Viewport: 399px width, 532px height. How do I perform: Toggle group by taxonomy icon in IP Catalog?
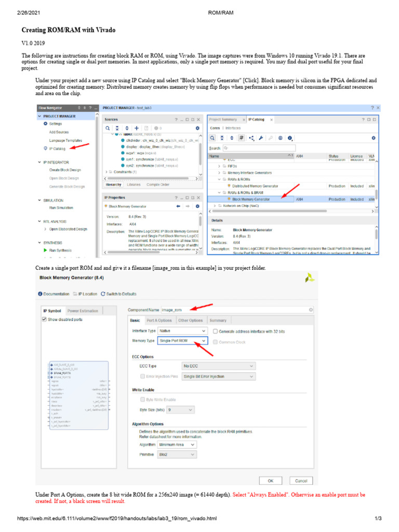tap(241, 138)
